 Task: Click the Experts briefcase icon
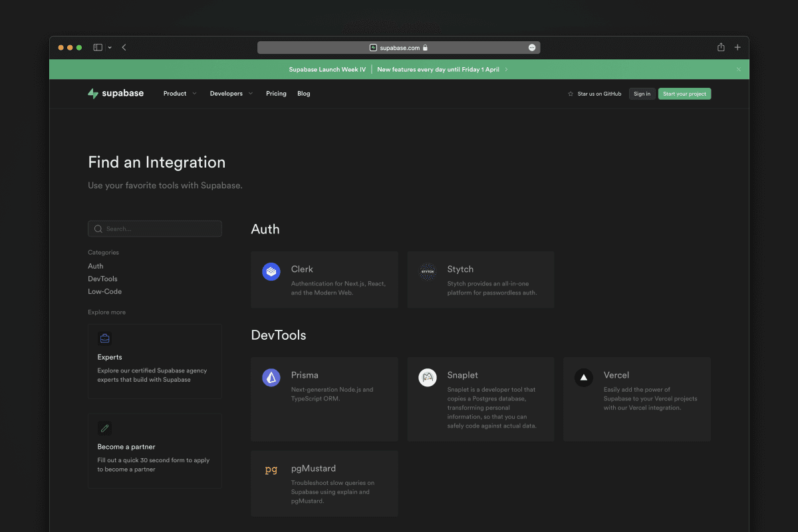click(x=104, y=338)
